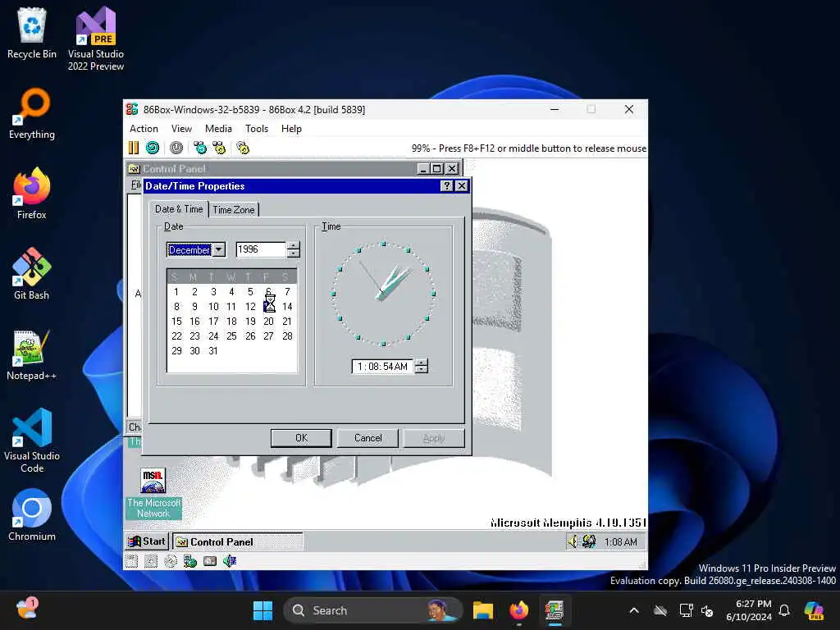Click OK in Date/Time Properties
The width and height of the screenshot is (840, 630).
click(x=301, y=438)
